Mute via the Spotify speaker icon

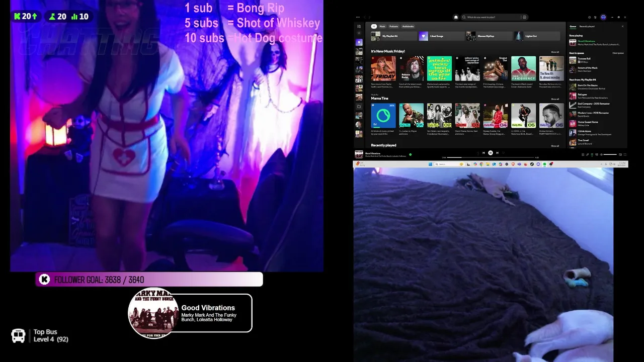(x=601, y=154)
